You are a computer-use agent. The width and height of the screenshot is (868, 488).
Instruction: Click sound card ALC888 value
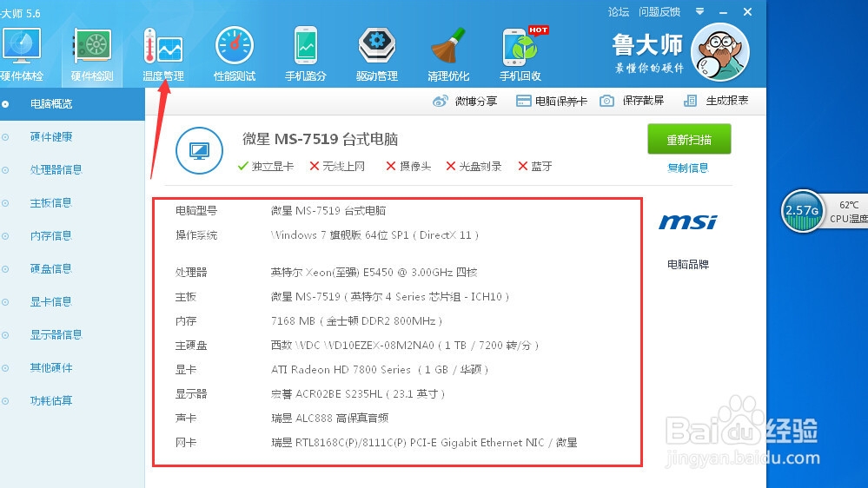coord(329,419)
